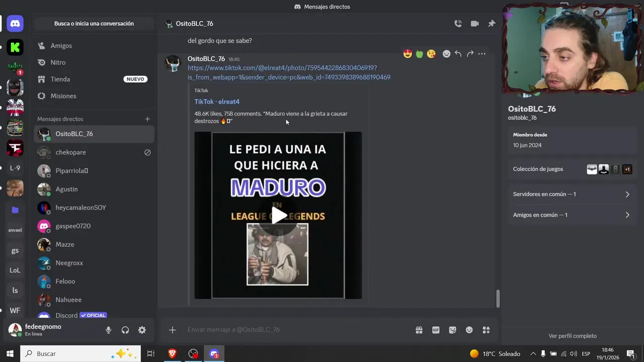Click the message input field
This screenshot has height=362, width=644.
click(x=297, y=330)
